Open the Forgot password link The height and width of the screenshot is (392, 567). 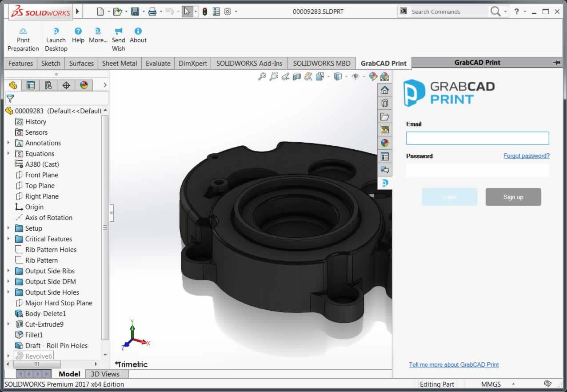tap(526, 156)
